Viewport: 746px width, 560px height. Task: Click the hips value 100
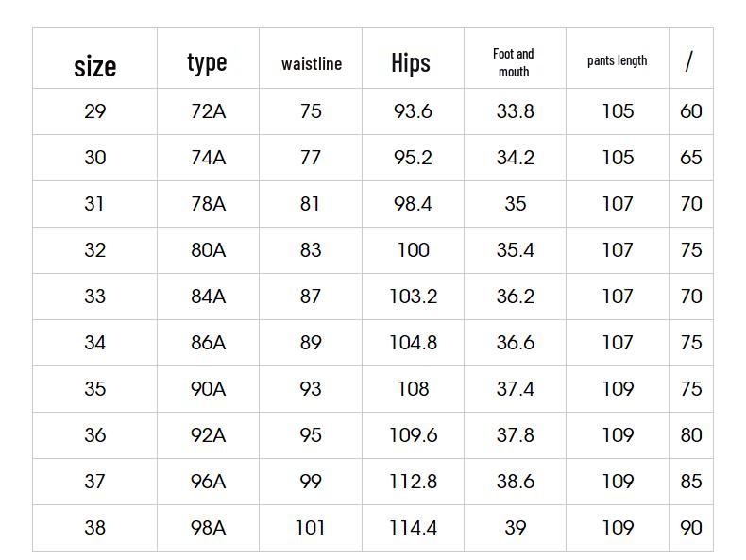(413, 250)
